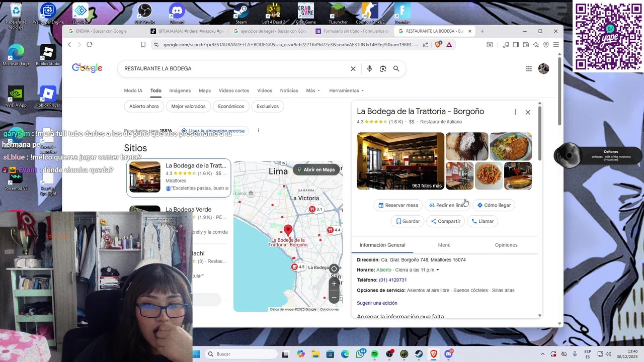Go back to the previous page
The image size is (644, 362).
click(x=69, y=45)
